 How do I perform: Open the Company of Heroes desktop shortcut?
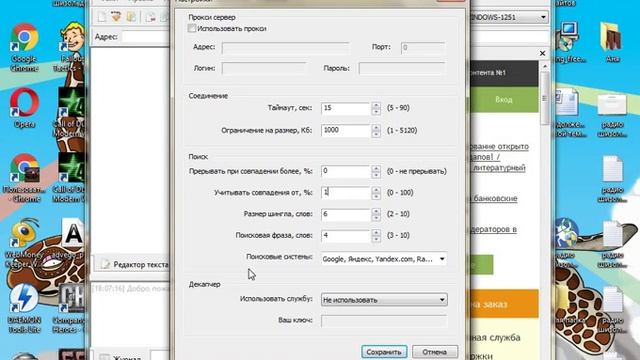coord(70,308)
